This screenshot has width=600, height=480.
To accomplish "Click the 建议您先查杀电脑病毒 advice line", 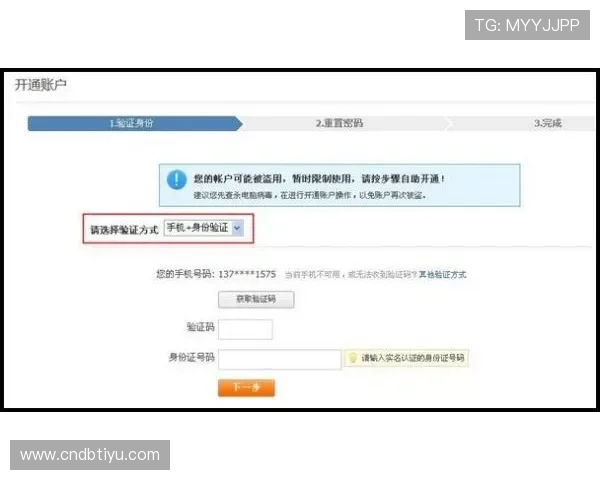I will coord(310,195).
